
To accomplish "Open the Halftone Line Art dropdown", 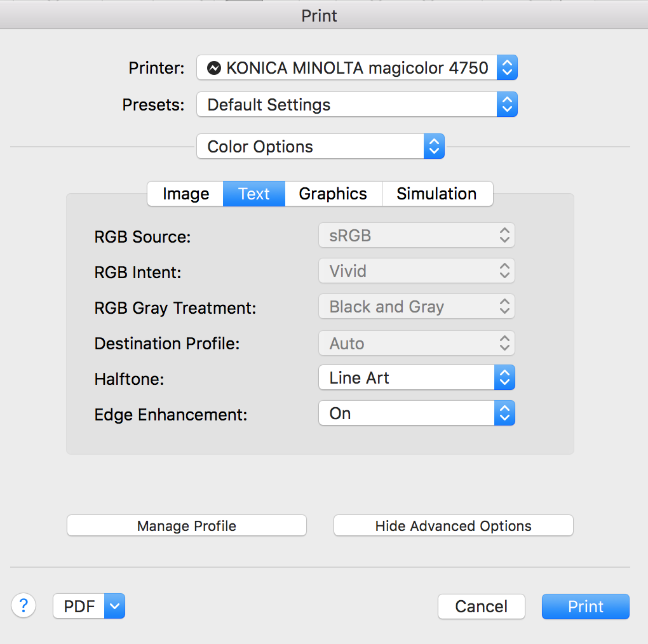I will (416, 378).
